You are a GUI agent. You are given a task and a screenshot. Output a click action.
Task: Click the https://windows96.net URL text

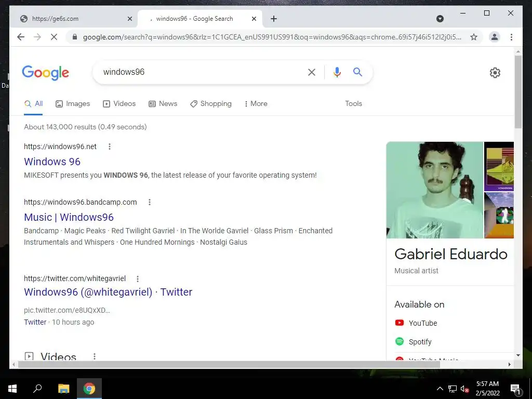click(x=60, y=147)
